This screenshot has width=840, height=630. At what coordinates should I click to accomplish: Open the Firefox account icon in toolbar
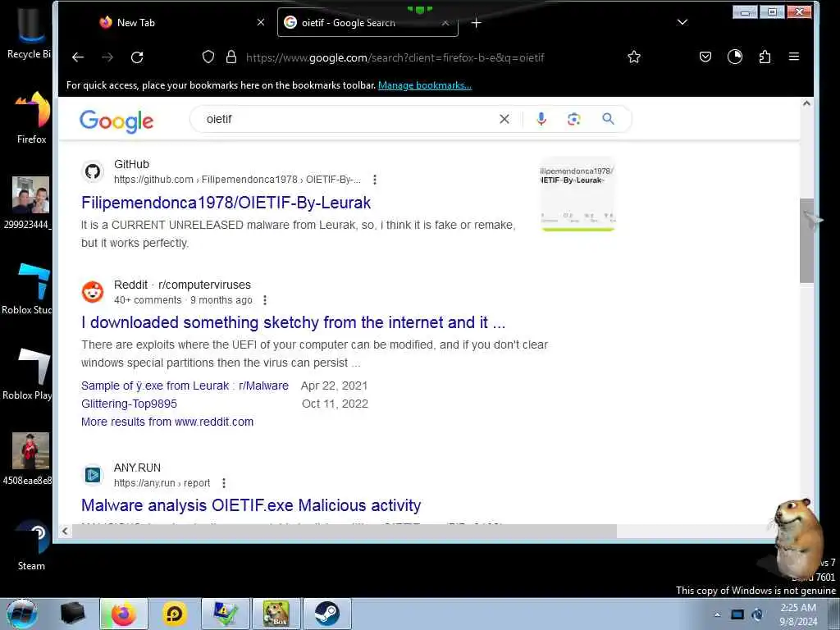pos(735,57)
